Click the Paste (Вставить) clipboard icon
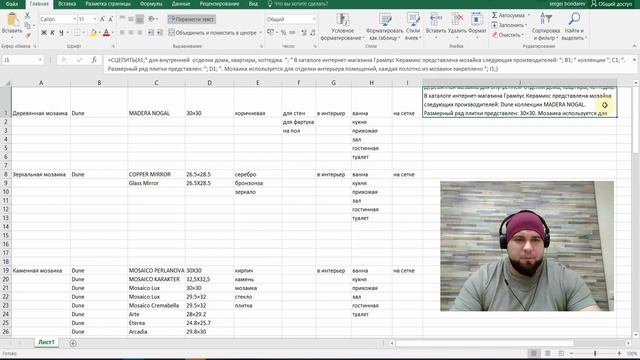The height and width of the screenshot is (360, 640). click(x=12, y=19)
